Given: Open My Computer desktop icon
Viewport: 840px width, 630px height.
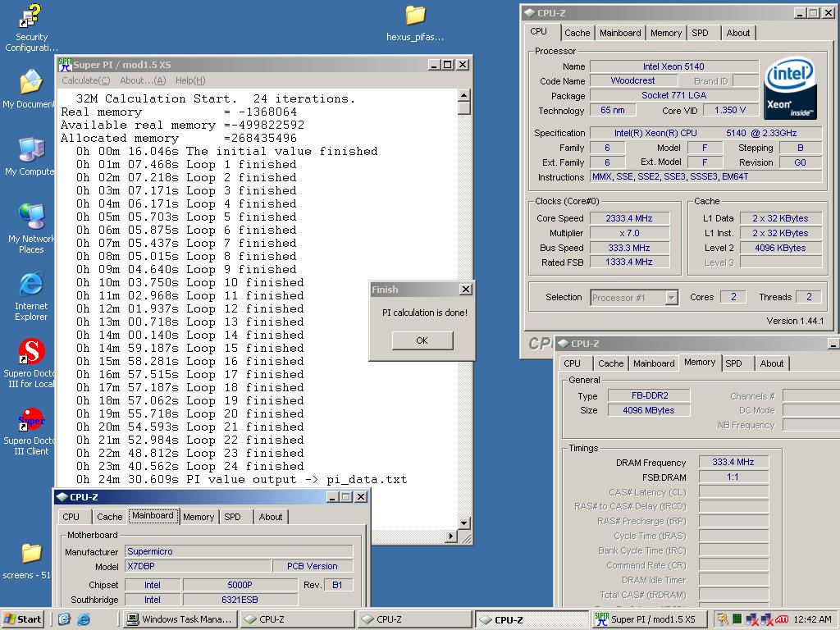Looking at the screenshot, I should point(30,157).
